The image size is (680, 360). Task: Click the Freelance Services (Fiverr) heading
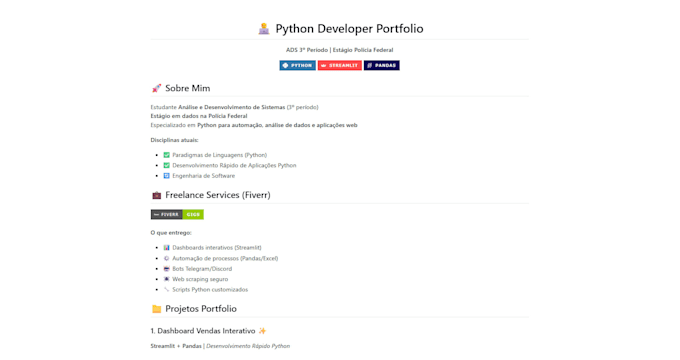(218, 195)
